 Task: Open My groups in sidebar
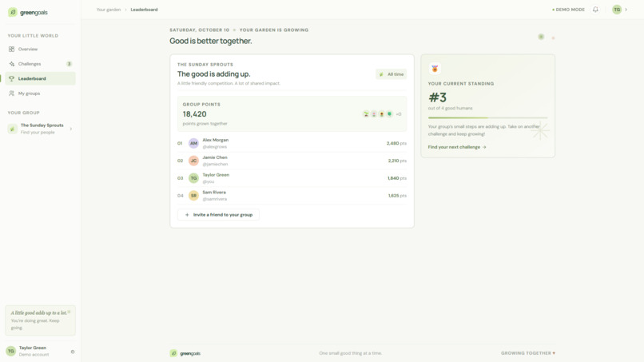[x=40, y=93]
